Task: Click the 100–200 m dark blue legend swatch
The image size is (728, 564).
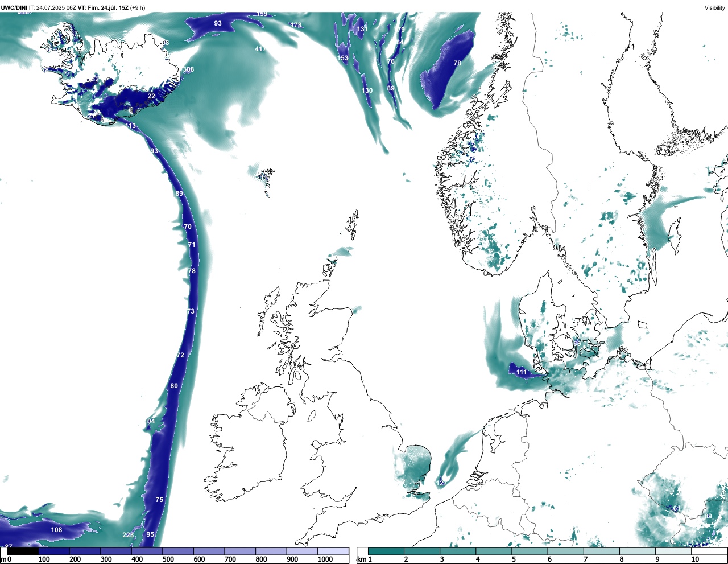Action: [x=53, y=551]
